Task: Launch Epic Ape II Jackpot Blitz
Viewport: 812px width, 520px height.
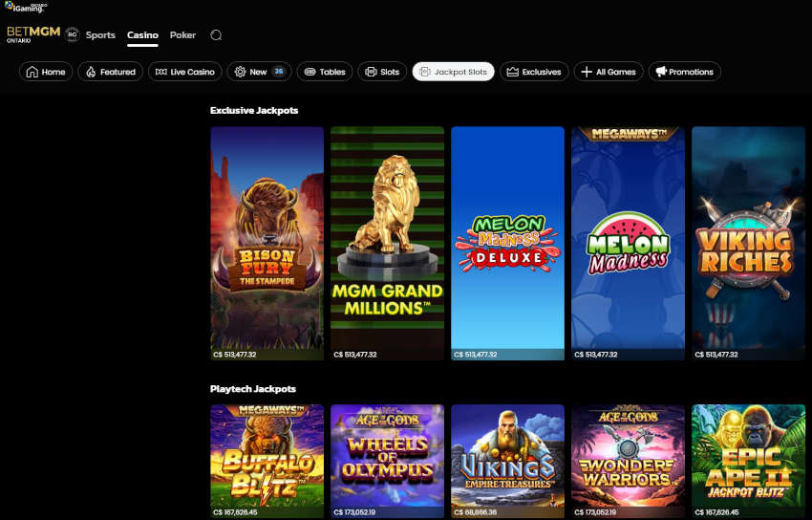Action: coord(748,462)
